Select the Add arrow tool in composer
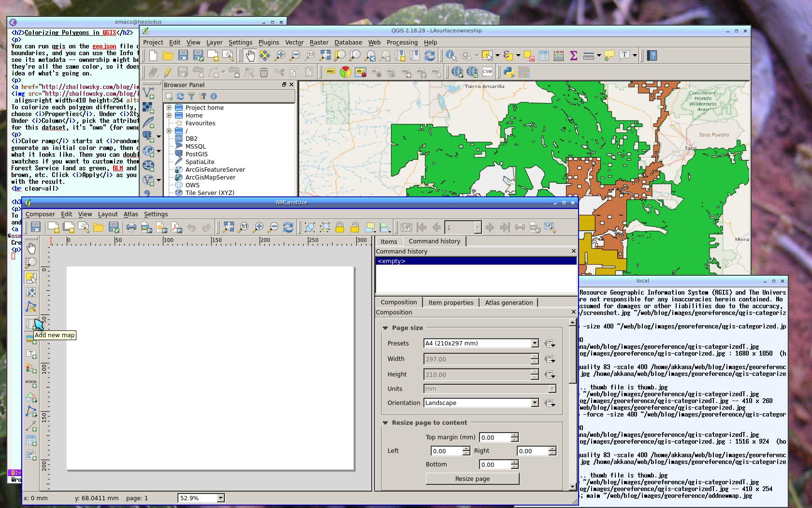The height and width of the screenshot is (508, 812). 31,426
